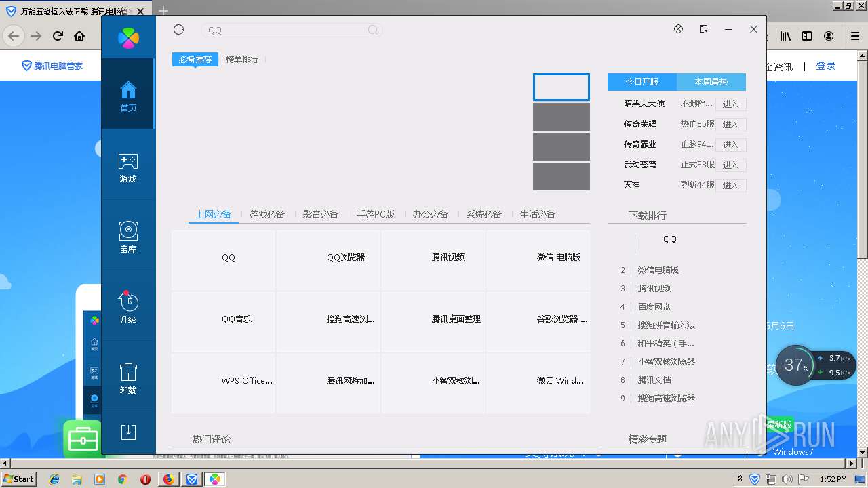
Task: Select first banner thumbnail with blue border
Action: [561, 87]
